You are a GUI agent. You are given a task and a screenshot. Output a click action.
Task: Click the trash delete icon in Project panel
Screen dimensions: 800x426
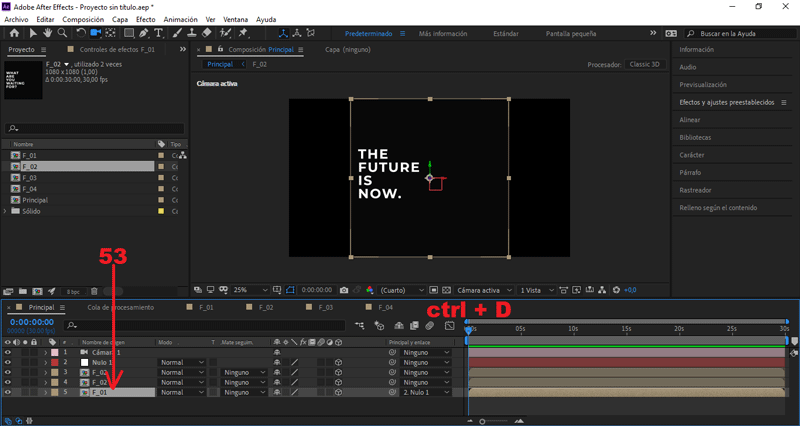94,291
